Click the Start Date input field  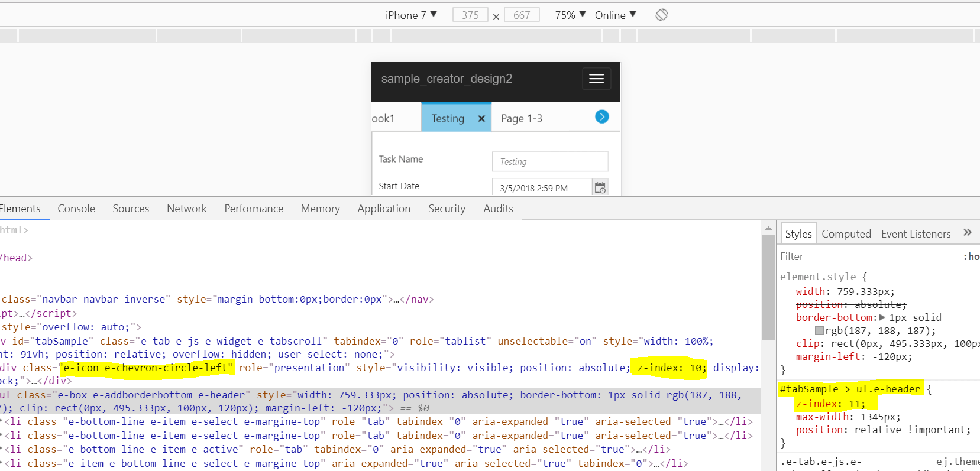[x=542, y=188]
